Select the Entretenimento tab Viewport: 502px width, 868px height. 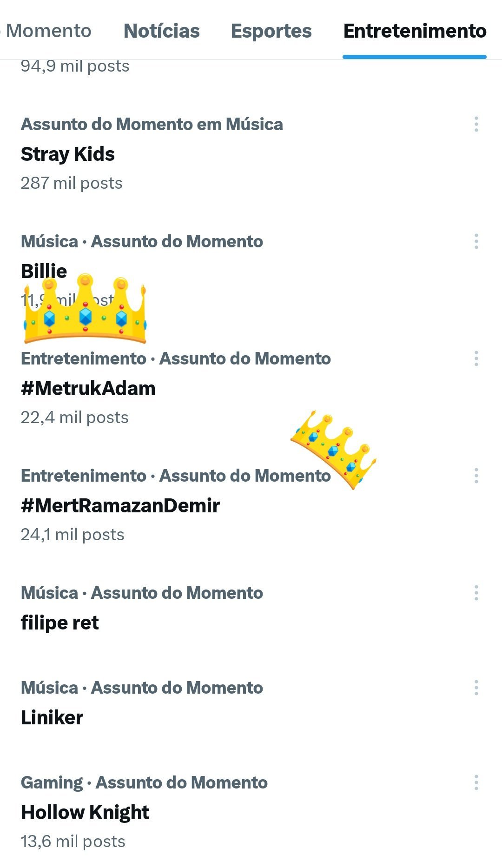pyautogui.click(x=415, y=31)
